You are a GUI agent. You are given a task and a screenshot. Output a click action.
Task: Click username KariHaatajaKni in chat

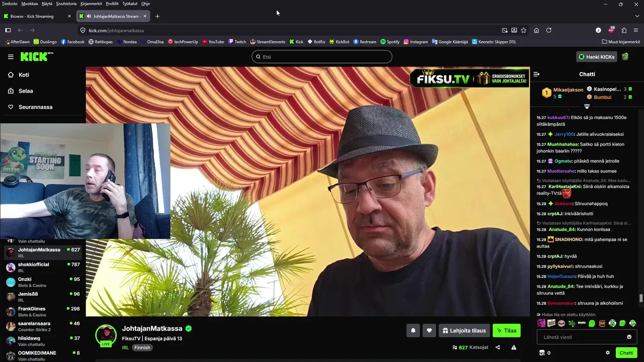tap(565, 187)
